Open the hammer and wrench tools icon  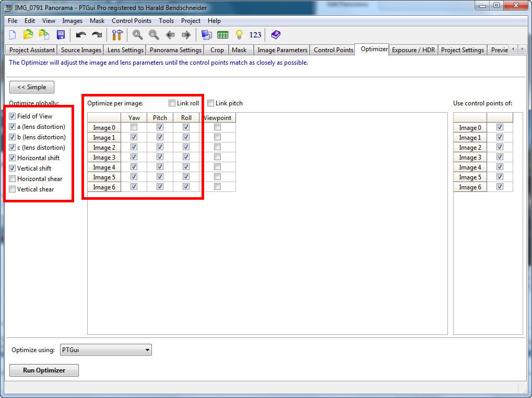117,35
